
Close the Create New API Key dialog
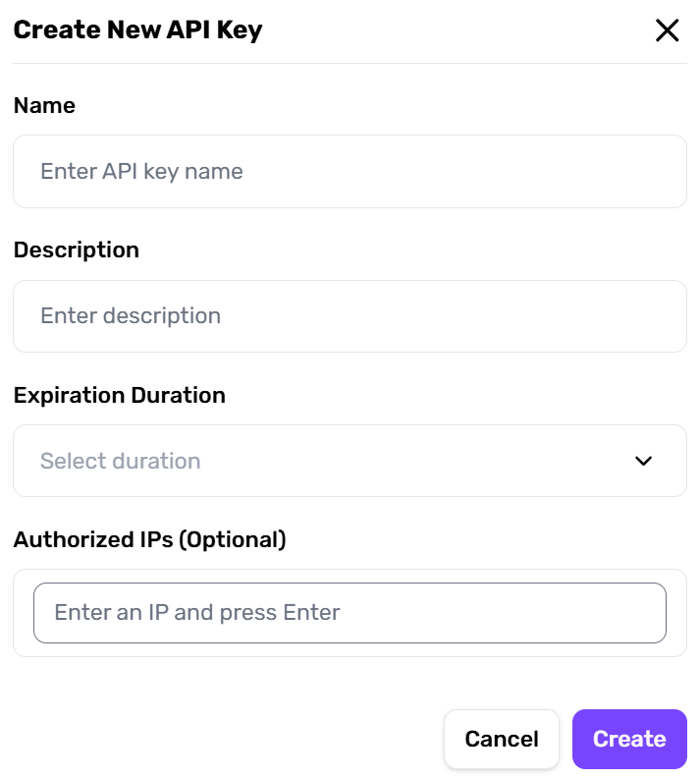click(x=667, y=30)
